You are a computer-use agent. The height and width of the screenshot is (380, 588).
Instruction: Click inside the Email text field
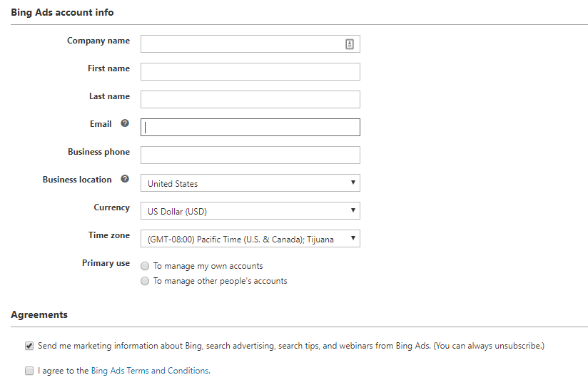[250, 128]
